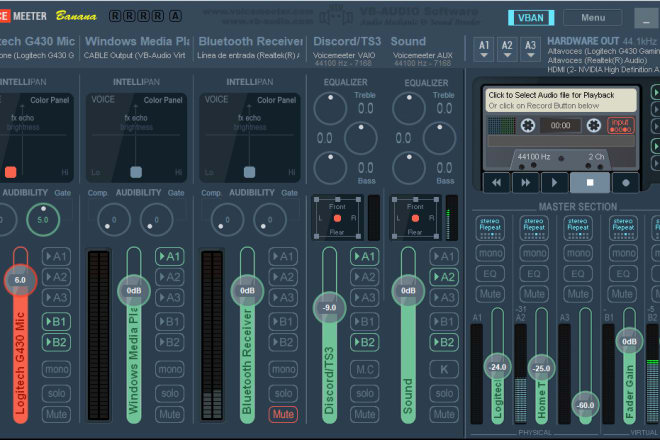This screenshot has height=440, width=660.
Task: Toggle B2 routing on Discord/TS3 strip
Action: click(x=365, y=342)
